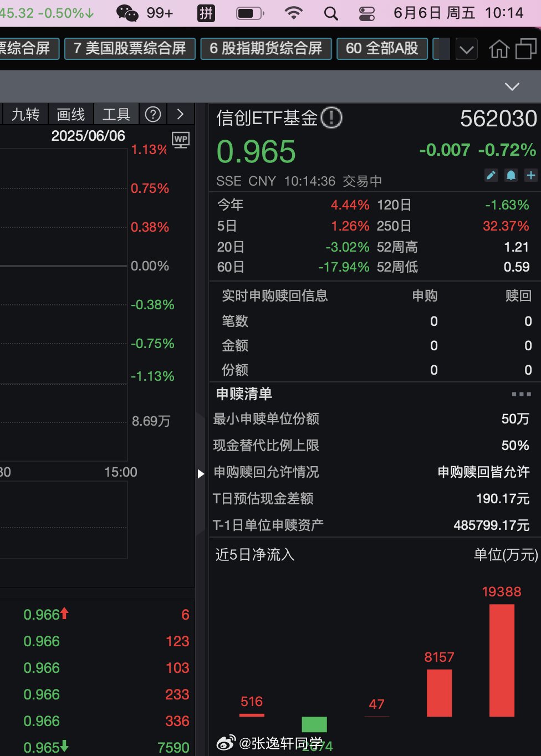Viewport: 541px width, 756px height.
Task: Enable 画线 drawing mode
Action: tap(70, 114)
